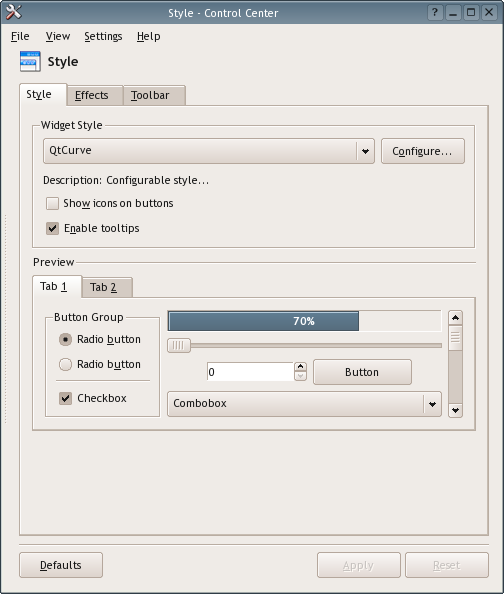504x594 pixels.
Task: Enable Show icons on buttons checkbox
Action: [x=52, y=203]
